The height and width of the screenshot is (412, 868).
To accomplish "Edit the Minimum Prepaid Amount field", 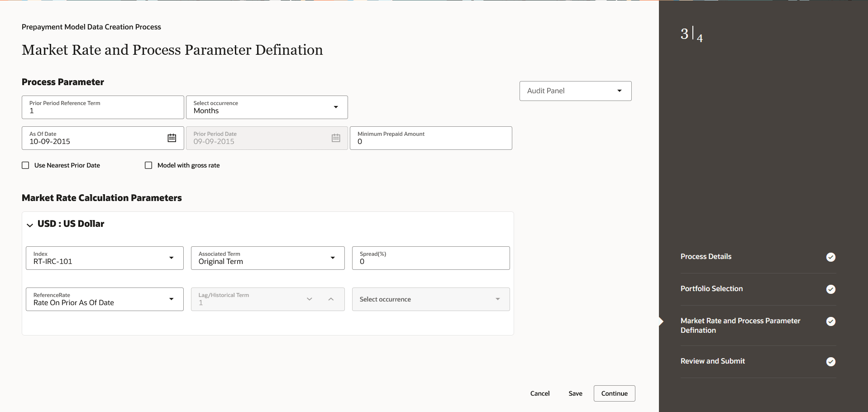I will [430, 141].
